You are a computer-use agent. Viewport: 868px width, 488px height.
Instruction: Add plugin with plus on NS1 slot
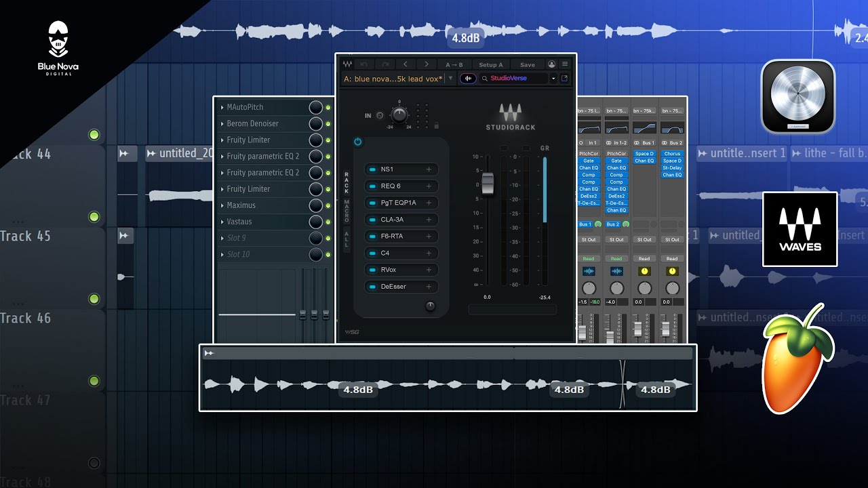429,169
